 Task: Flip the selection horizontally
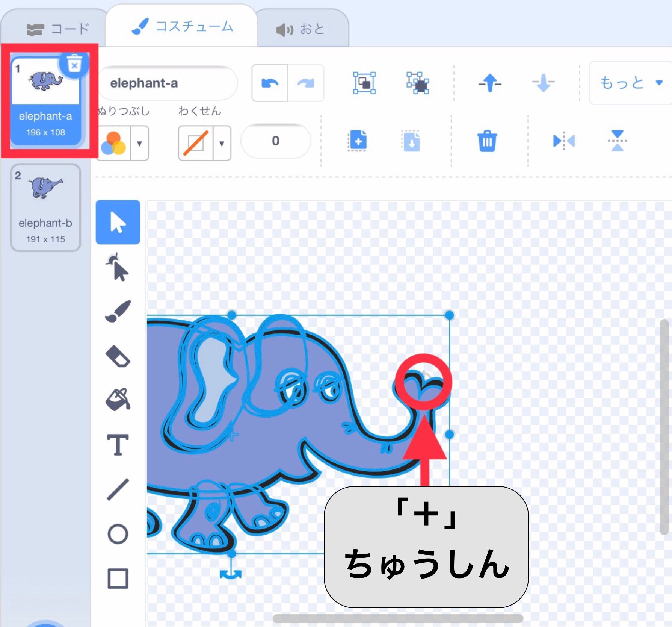click(x=564, y=141)
